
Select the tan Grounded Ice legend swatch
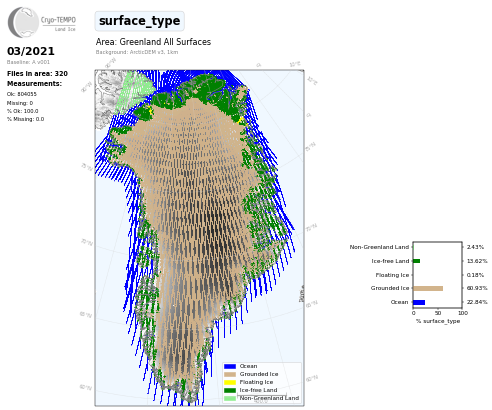coord(230,374)
